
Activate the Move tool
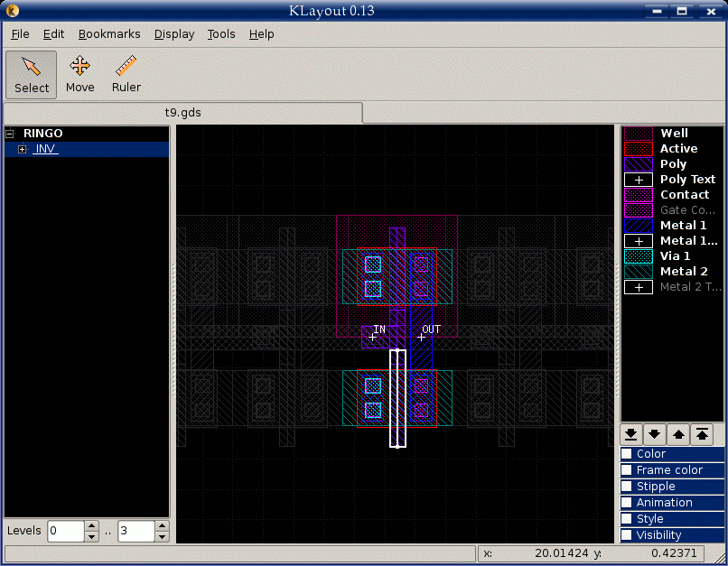point(79,74)
